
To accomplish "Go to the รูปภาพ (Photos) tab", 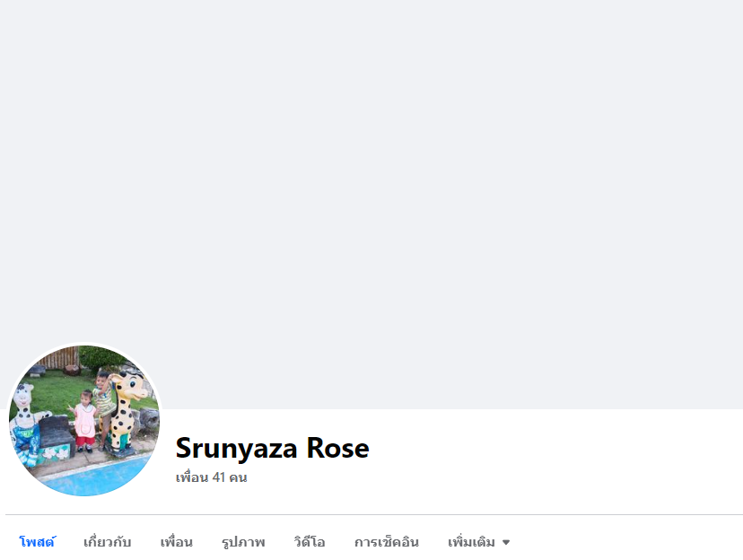I will (243, 541).
